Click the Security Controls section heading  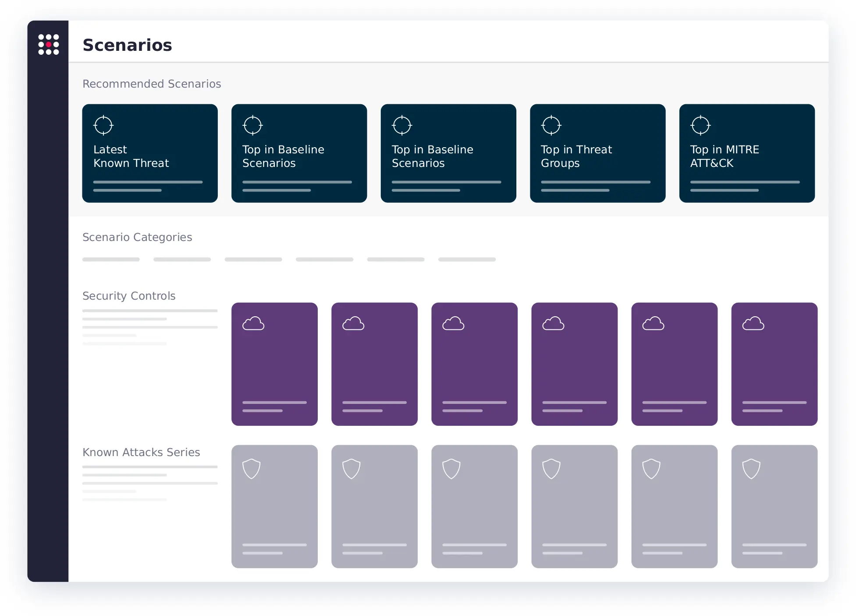(129, 296)
